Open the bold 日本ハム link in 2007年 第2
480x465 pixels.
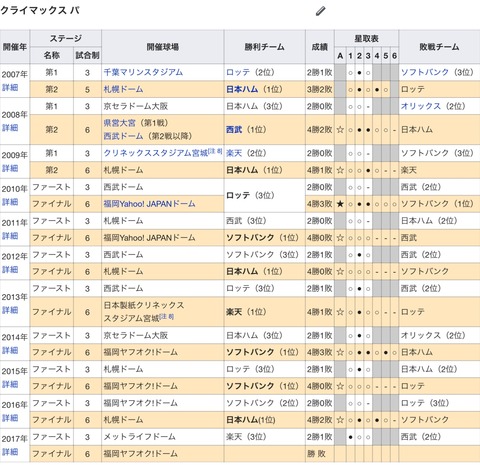242,89
